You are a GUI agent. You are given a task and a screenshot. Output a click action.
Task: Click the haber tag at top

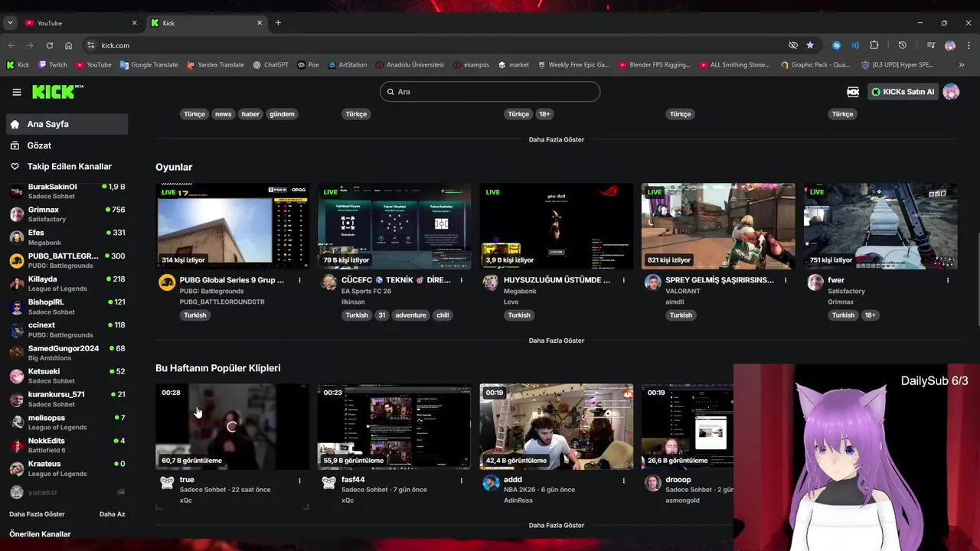[x=250, y=114]
